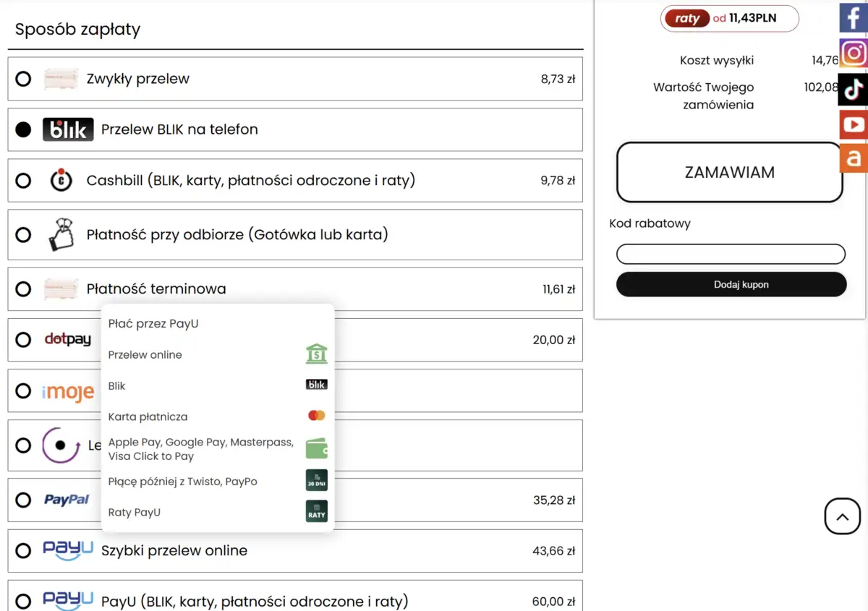
Task: Click the Mastercard icon beside Karta płatnicza
Action: [316, 416]
